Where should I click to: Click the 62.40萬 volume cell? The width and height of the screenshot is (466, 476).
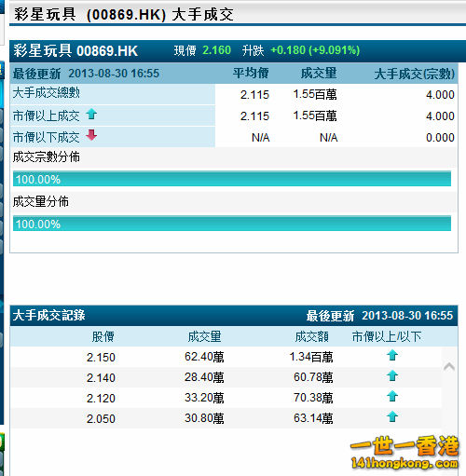(204, 357)
